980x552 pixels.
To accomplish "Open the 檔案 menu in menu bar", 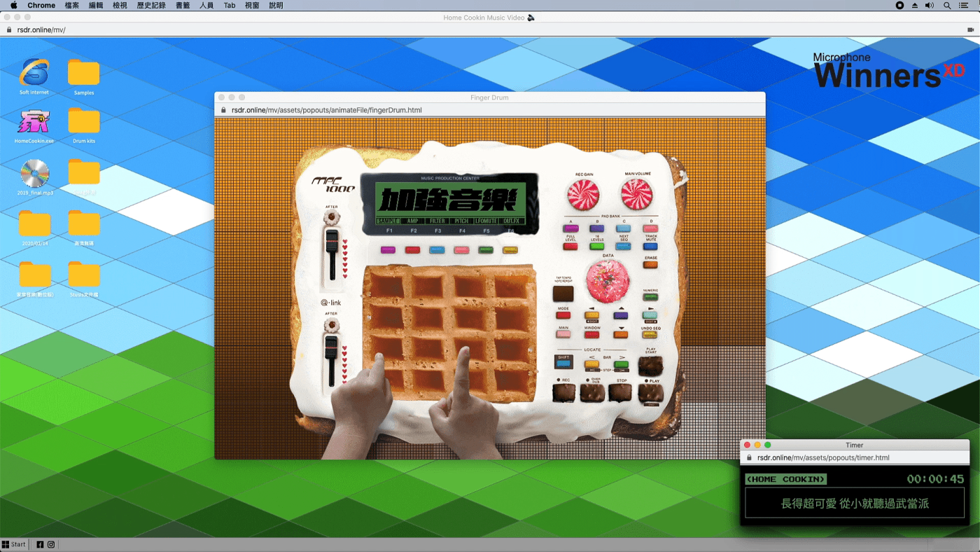I will pyautogui.click(x=71, y=5).
